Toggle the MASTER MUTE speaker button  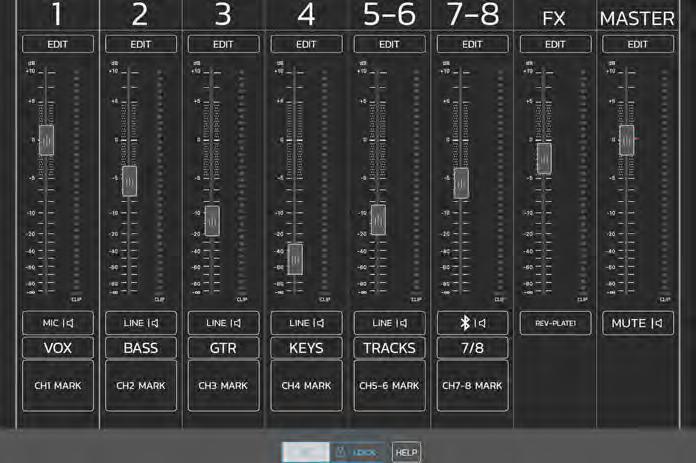638,323
